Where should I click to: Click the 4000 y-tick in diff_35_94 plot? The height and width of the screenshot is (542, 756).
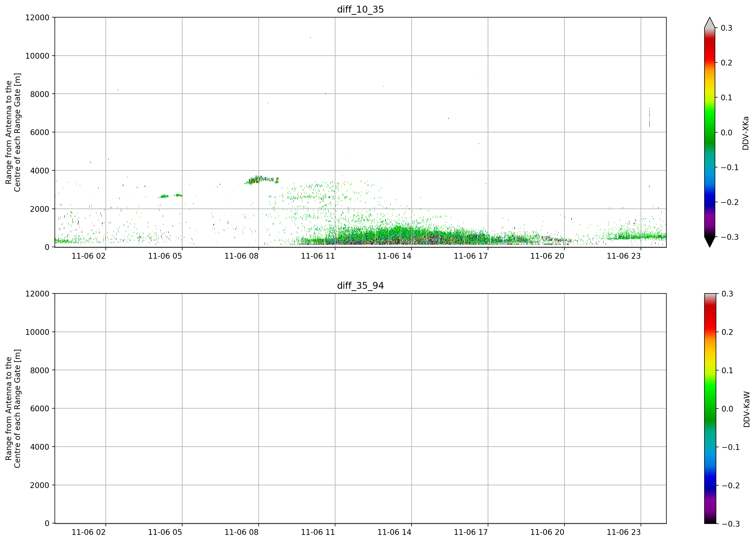(x=40, y=447)
